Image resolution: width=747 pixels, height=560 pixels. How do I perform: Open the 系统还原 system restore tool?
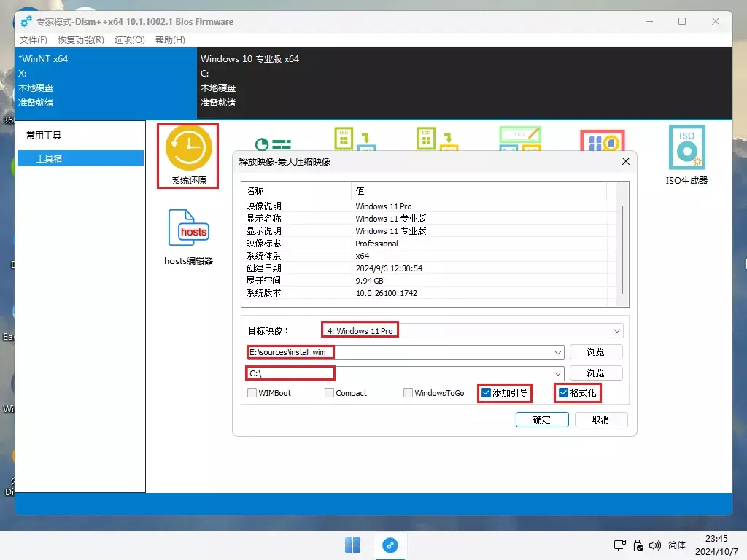point(189,156)
